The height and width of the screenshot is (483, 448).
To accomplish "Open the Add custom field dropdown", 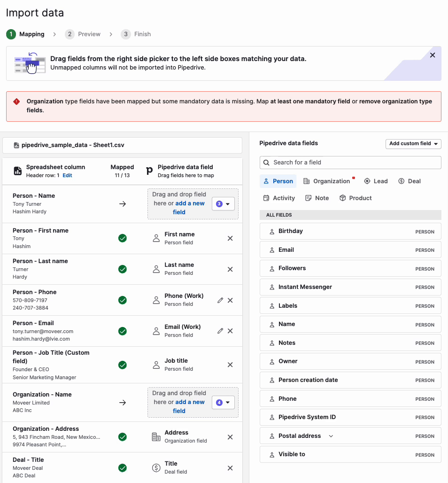I will tap(413, 144).
